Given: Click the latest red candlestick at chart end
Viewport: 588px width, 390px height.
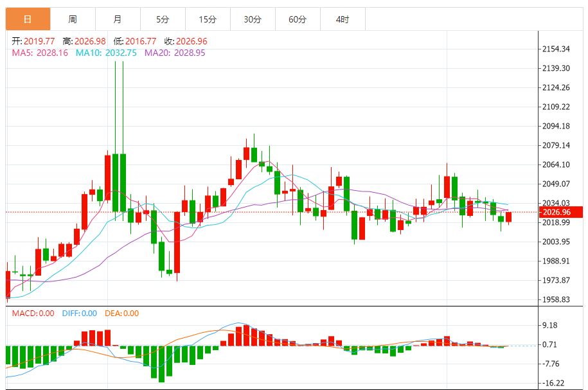Looking at the screenshot, I should click(x=509, y=217).
